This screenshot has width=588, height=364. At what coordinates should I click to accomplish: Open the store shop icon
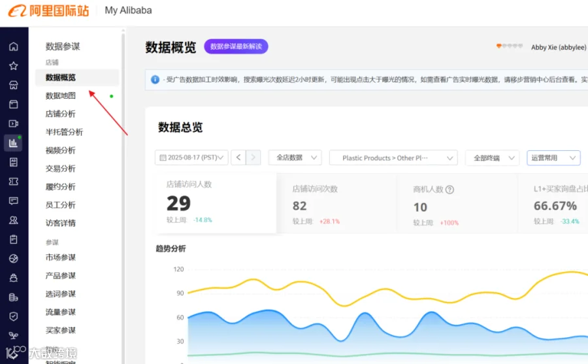pyautogui.click(x=14, y=85)
